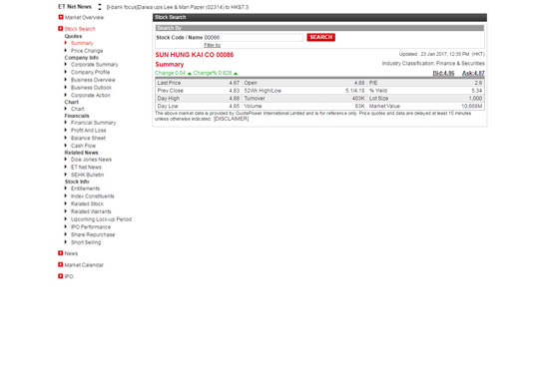Click the ET Net News ticker up/down arrows
Viewport: 539px width, 392px height.
pyautogui.click(x=100, y=7)
